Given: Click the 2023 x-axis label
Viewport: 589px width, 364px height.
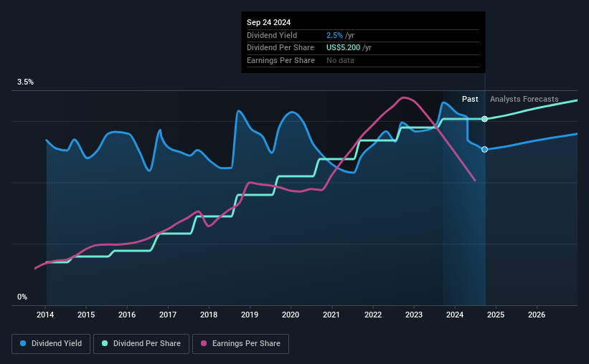Looking at the screenshot, I should (414, 315).
